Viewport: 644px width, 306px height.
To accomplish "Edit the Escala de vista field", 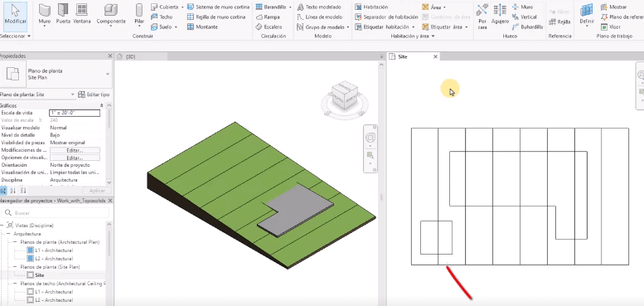I will point(75,113).
